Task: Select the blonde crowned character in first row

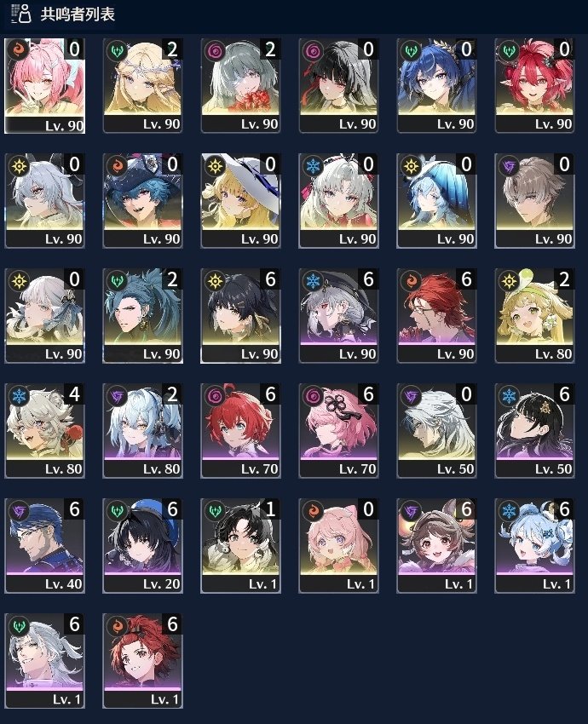Action: point(142,86)
